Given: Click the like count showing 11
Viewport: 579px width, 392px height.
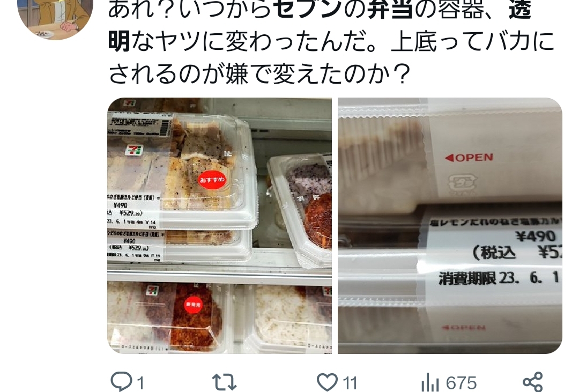Looking at the screenshot, I should (350, 383).
